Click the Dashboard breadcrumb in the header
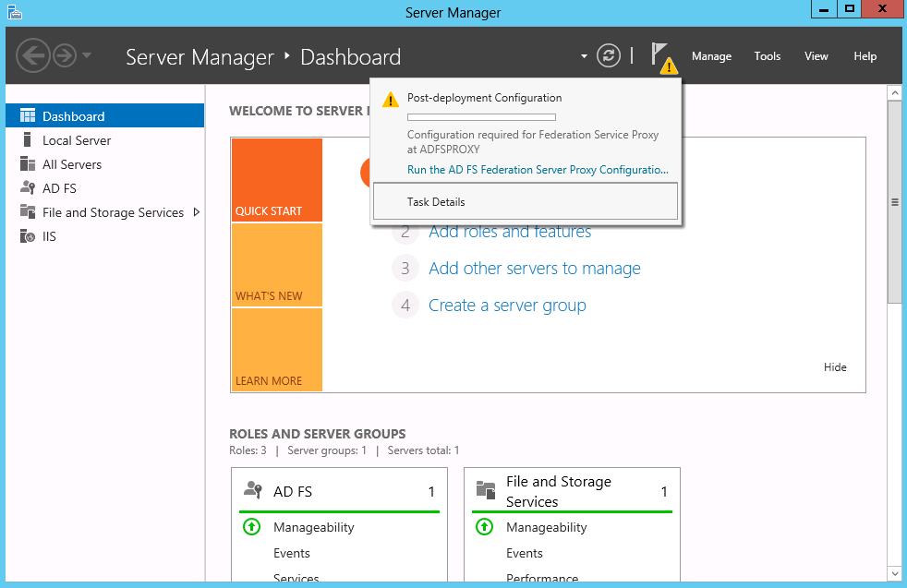The width and height of the screenshot is (907, 588). click(x=351, y=56)
